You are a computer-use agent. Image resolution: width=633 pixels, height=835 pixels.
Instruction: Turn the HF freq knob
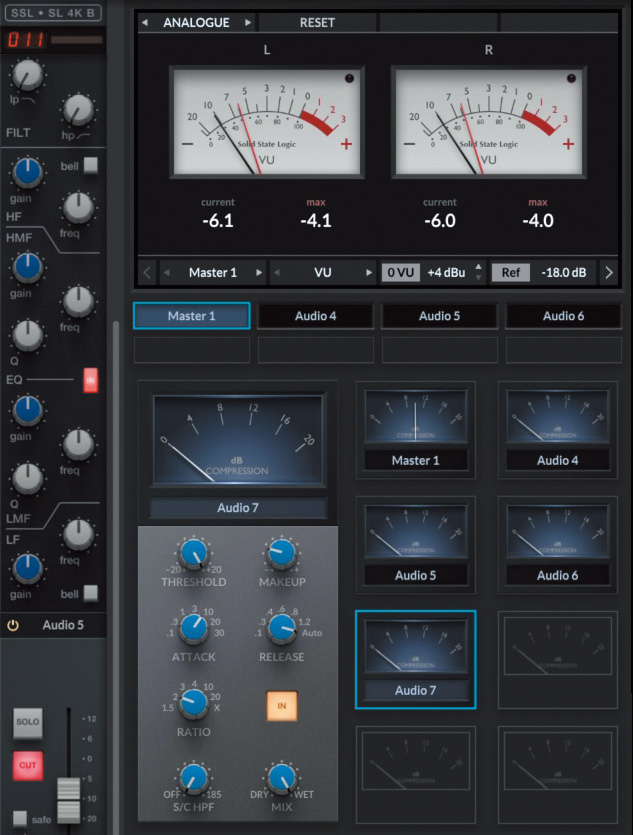click(78, 207)
